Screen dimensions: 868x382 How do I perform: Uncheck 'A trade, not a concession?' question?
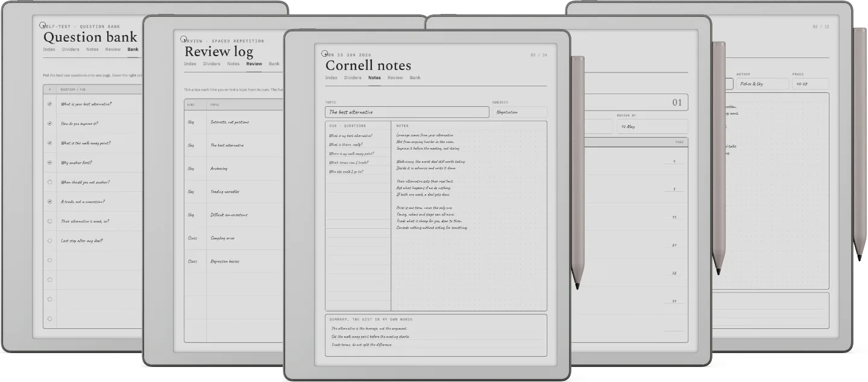point(49,202)
